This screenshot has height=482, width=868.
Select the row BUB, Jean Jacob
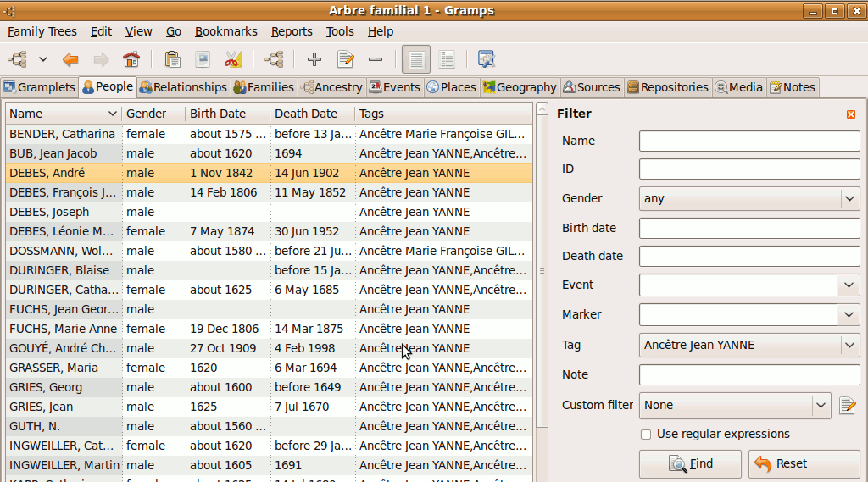[x=269, y=153]
